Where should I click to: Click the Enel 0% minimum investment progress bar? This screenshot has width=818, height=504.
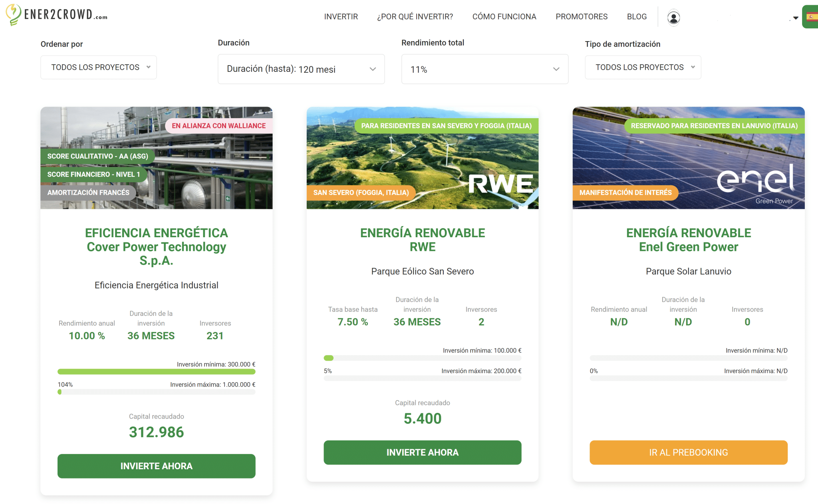click(689, 358)
